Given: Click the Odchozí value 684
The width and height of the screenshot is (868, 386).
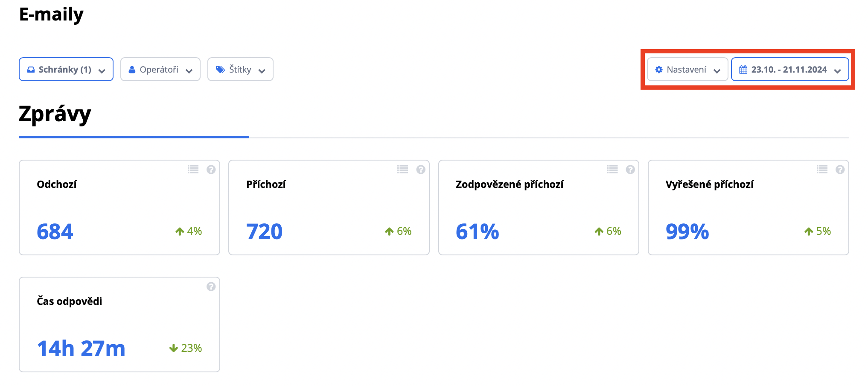Looking at the screenshot, I should pyautogui.click(x=55, y=231).
